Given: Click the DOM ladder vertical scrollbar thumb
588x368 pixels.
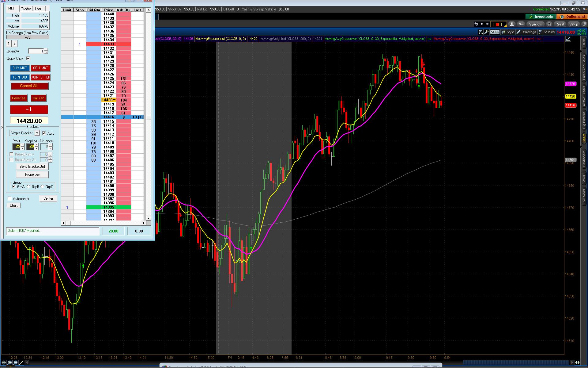Looking at the screenshot, I should point(149,118).
